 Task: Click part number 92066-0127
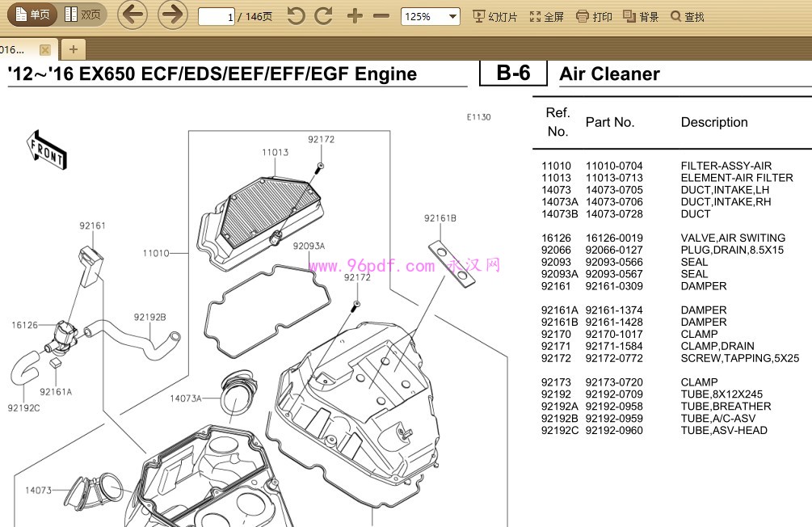(x=614, y=250)
